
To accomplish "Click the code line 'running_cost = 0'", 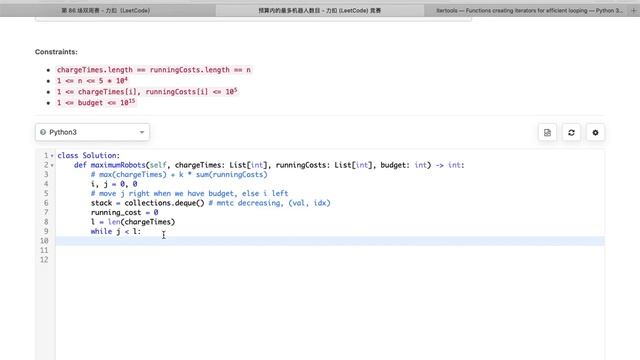I will click(x=124, y=212).
